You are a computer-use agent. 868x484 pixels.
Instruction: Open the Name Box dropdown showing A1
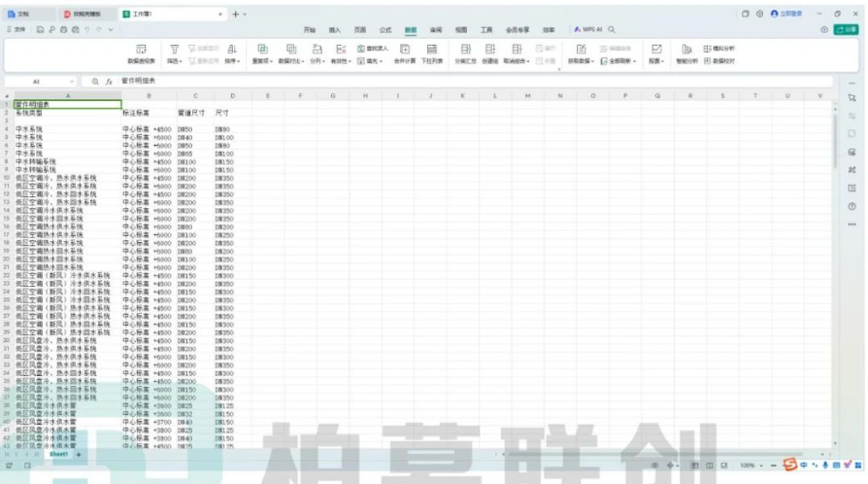pos(72,82)
